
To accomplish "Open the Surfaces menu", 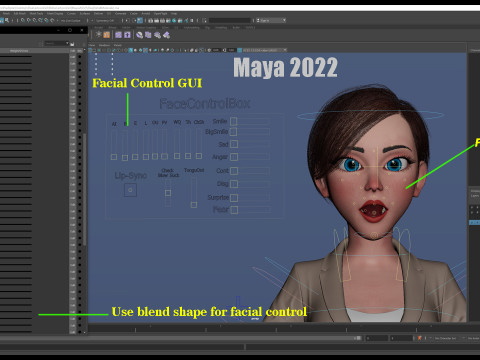I will tap(85, 13).
